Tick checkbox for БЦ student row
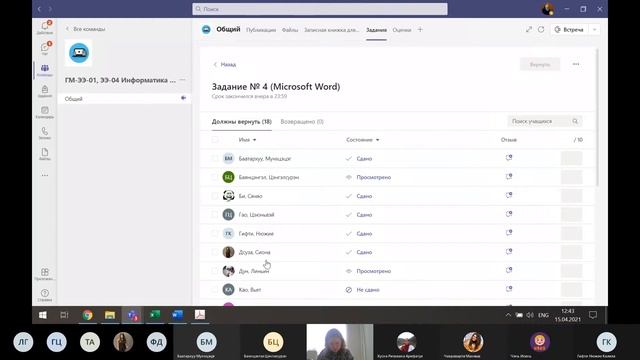This screenshot has height=360, width=640. (x=215, y=177)
